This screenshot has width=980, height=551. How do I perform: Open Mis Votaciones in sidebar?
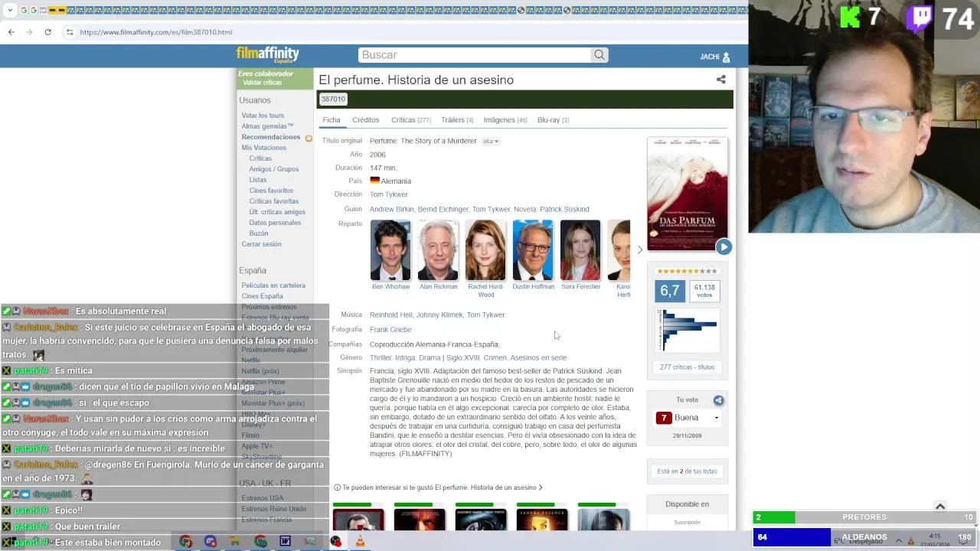click(264, 148)
